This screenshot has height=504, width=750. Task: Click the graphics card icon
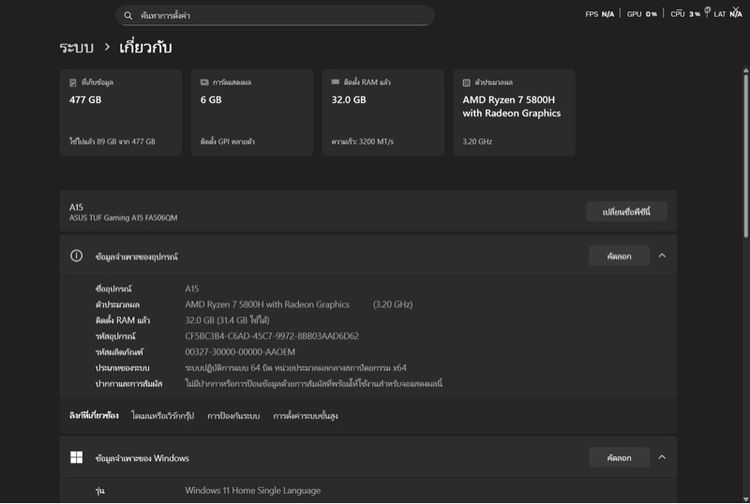[204, 82]
